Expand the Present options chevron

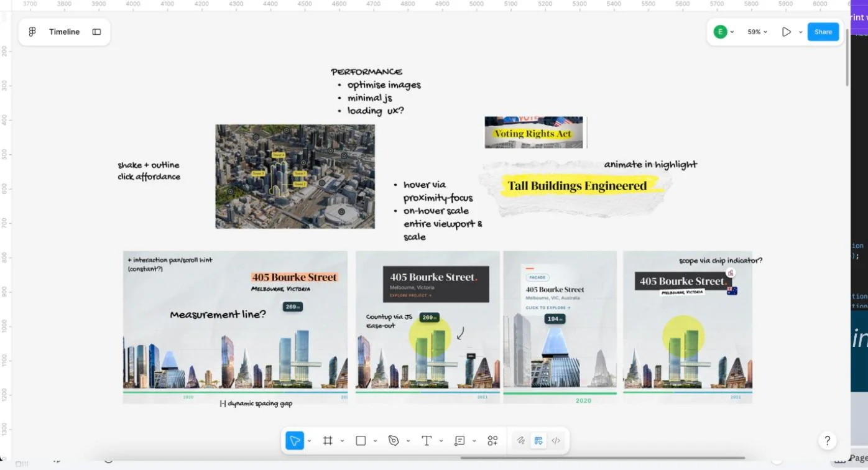pyautogui.click(x=800, y=32)
